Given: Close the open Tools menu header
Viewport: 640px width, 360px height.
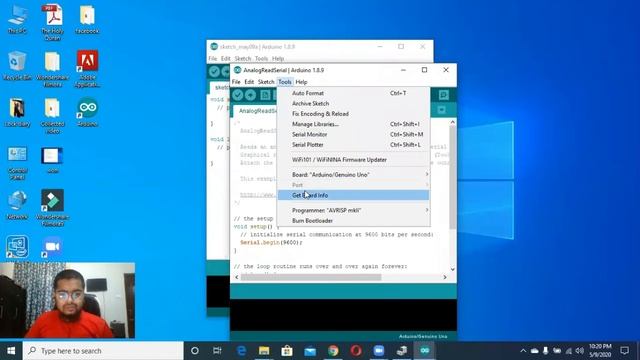Looking at the screenshot, I should 285,82.
